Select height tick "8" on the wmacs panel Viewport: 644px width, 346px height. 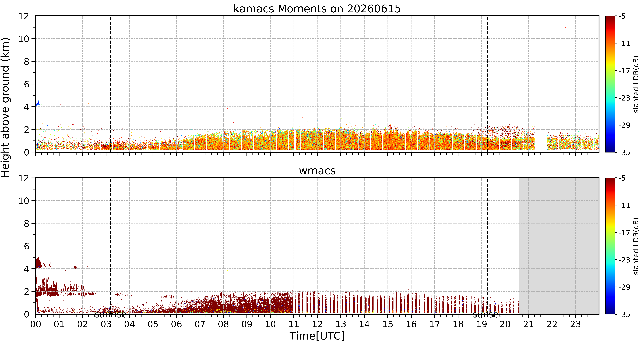tap(26, 223)
